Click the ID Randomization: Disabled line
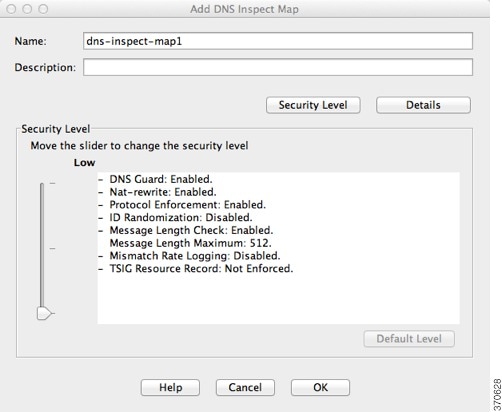 pyautogui.click(x=181, y=217)
